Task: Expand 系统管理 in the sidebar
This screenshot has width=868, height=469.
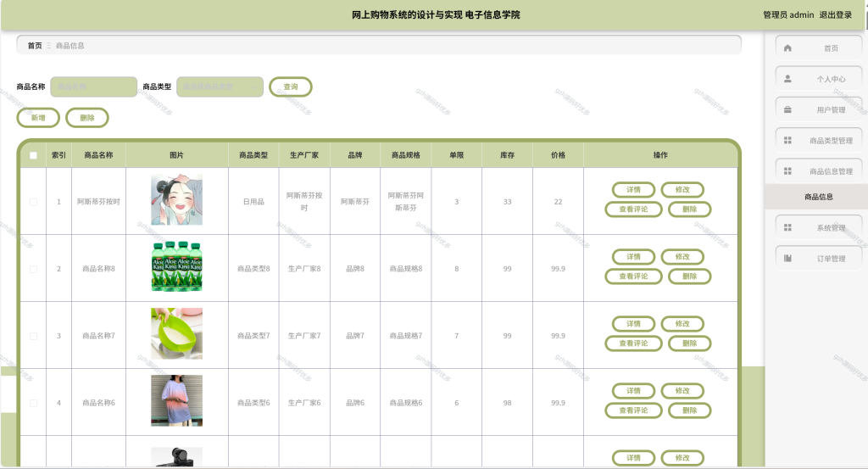Action: pos(819,227)
